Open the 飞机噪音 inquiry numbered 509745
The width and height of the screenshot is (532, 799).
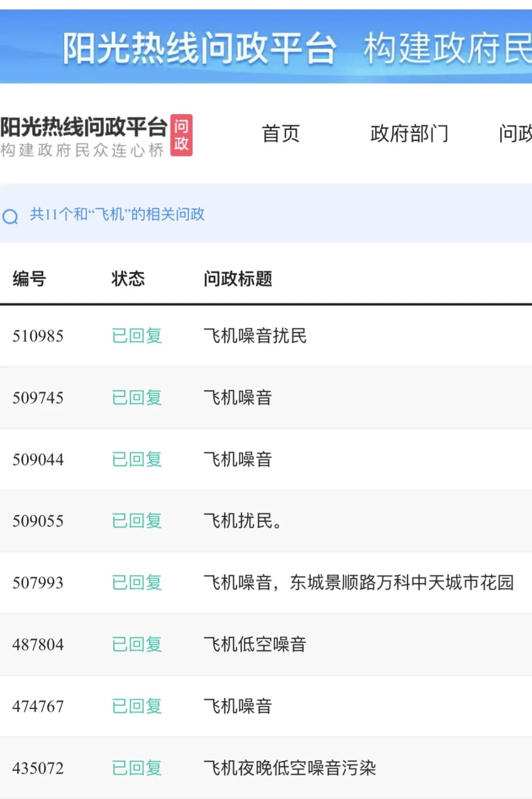coord(238,398)
